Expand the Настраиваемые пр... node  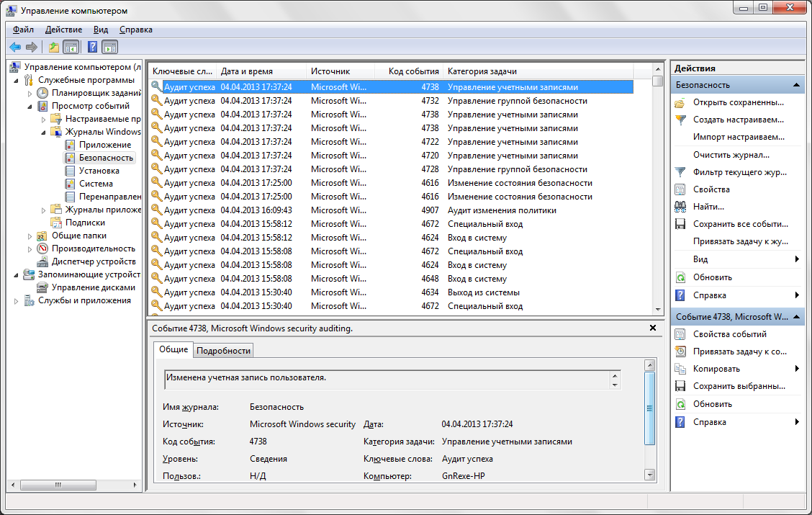click(43, 119)
